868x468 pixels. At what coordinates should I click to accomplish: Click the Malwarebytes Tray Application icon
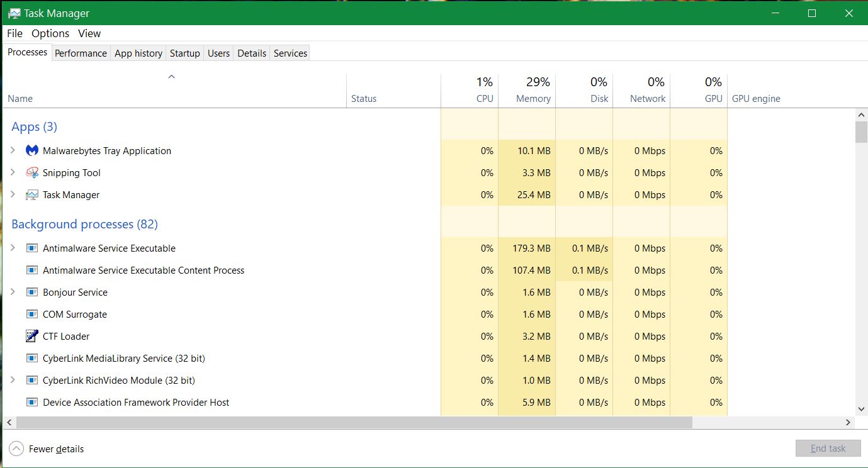(x=32, y=151)
